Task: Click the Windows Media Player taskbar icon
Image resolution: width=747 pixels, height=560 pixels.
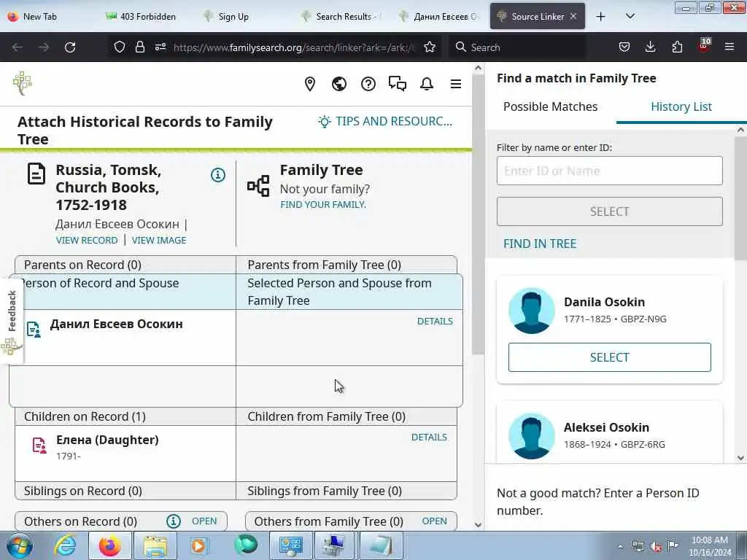Action: tap(199, 545)
